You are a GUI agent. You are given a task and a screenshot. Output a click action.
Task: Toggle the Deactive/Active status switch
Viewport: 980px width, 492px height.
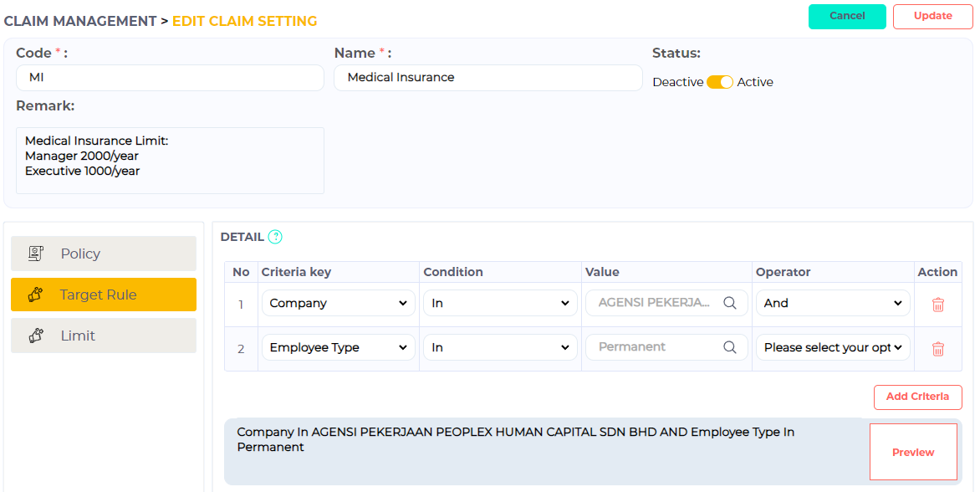[x=719, y=82]
